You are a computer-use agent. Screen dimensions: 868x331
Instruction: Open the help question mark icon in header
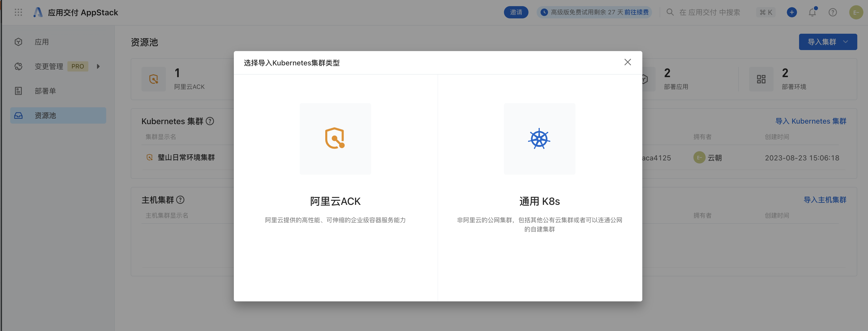833,13
